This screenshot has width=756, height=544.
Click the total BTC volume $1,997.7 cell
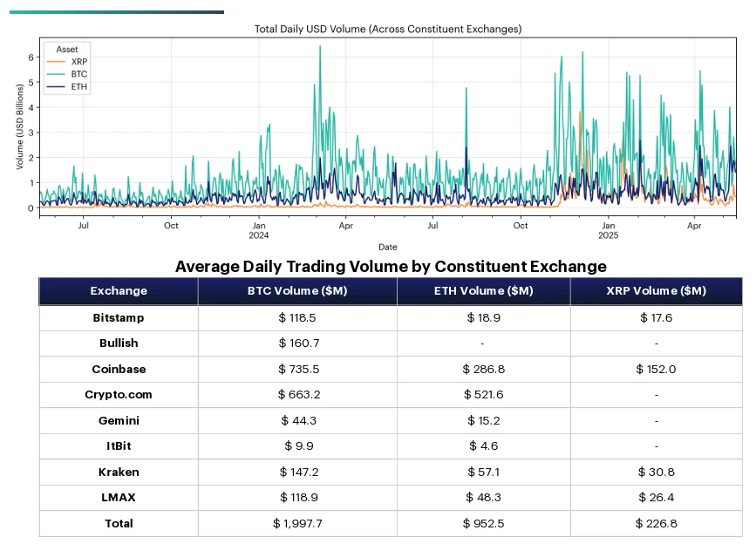coord(297,523)
